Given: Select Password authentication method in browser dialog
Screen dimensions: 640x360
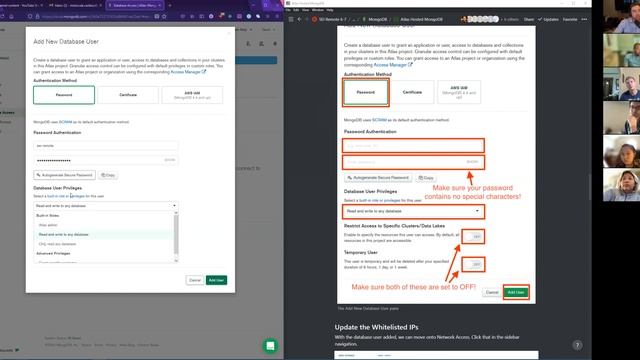Looking at the screenshot, I should [64, 95].
